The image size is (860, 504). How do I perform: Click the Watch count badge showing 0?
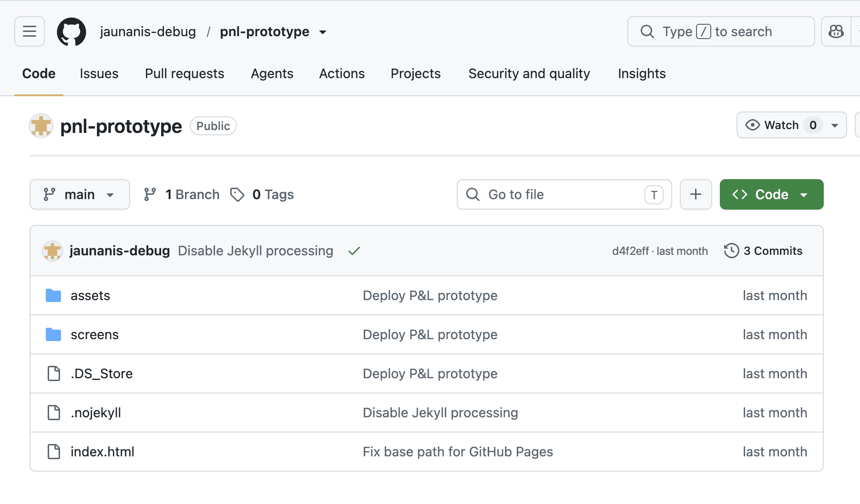click(813, 125)
